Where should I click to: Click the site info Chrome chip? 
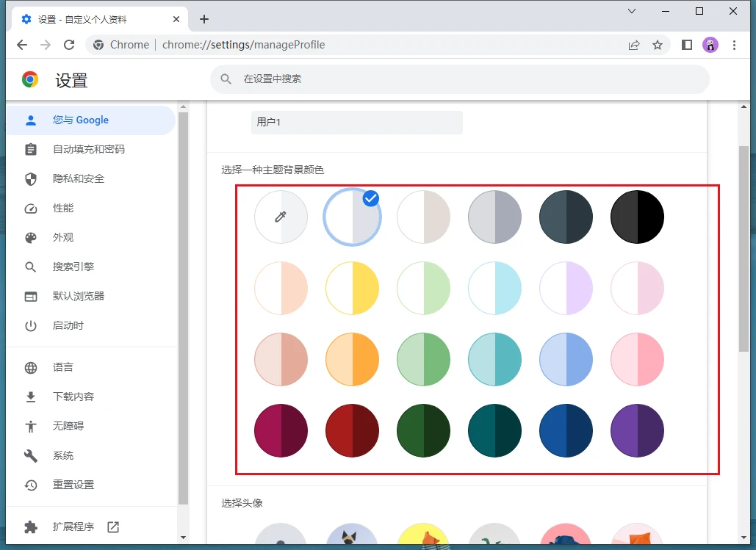click(x=121, y=45)
